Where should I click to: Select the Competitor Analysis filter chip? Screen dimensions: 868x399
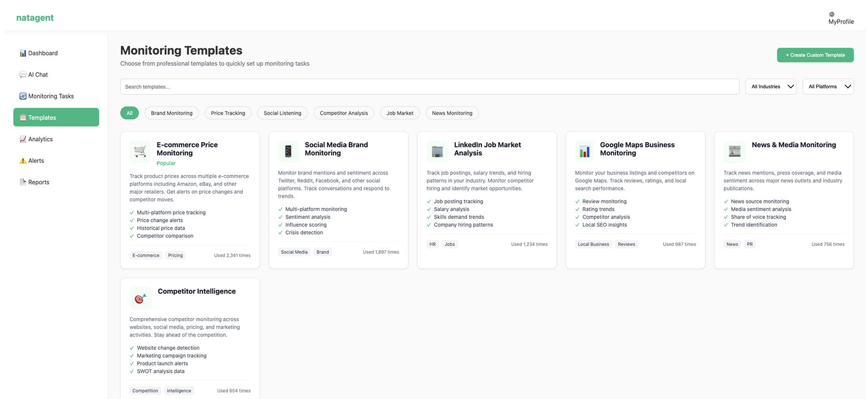[344, 113]
